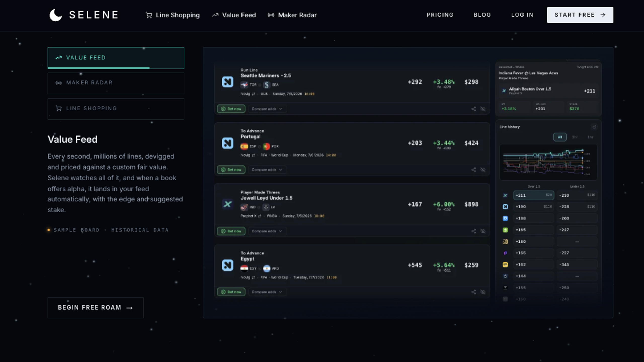Open the BLOG link
Image resolution: width=644 pixels, height=362 pixels.
482,15
